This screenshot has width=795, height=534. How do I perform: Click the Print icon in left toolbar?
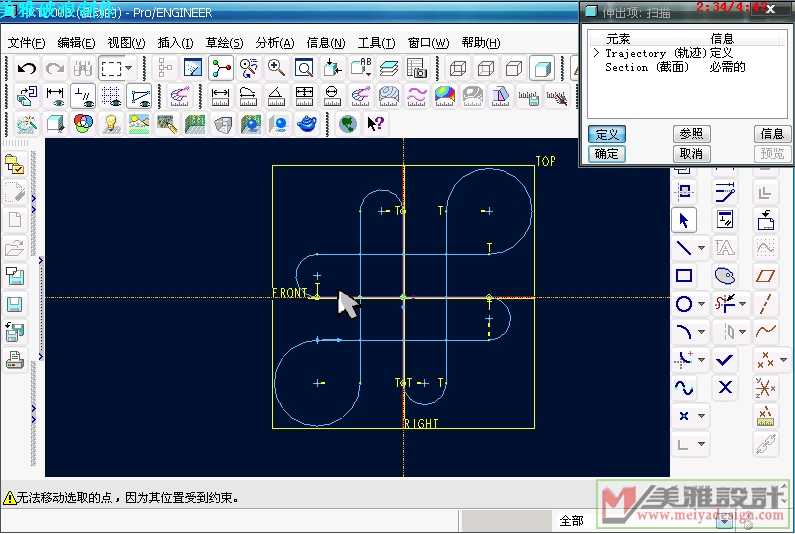[15, 361]
